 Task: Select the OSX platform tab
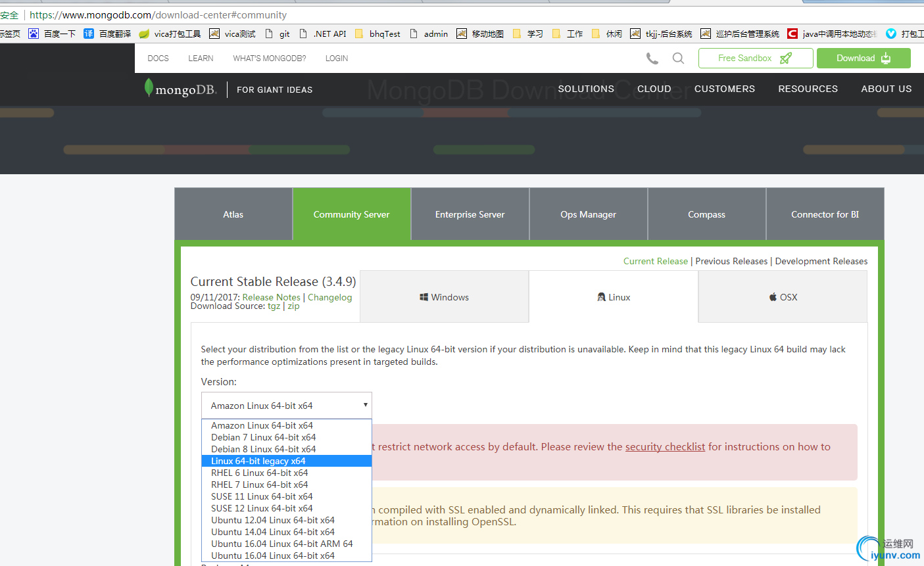(x=783, y=297)
